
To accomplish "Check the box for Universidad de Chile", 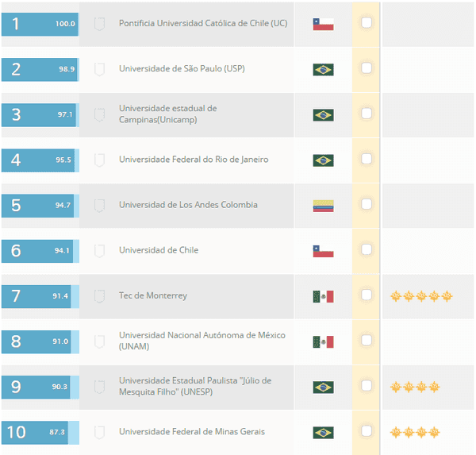I will pyautogui.click(x=367, y=249).
